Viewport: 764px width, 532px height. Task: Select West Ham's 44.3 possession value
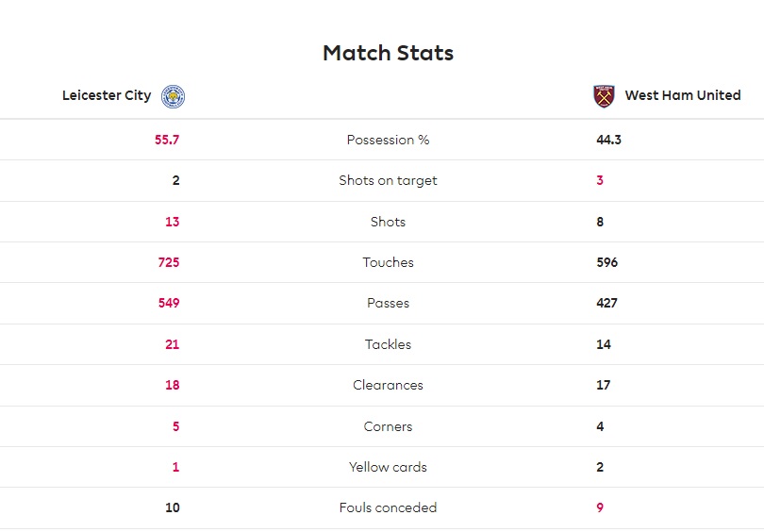click(609, 140)
